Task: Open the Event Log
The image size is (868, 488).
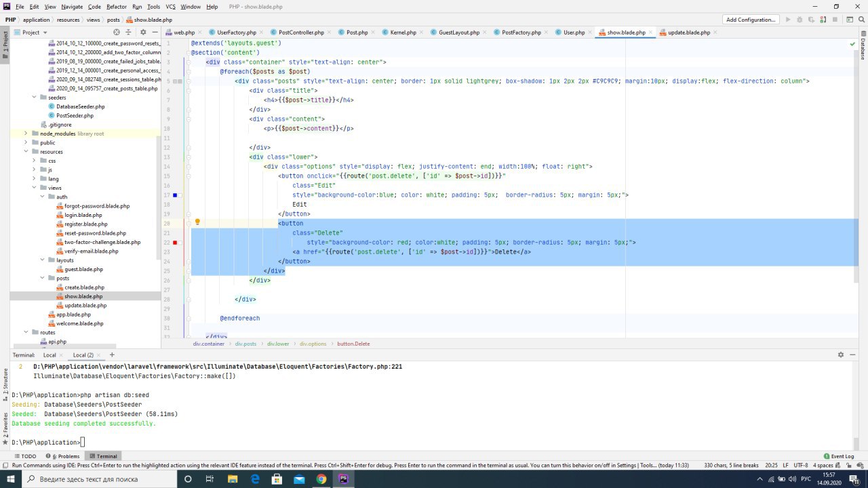Action: (x=838, y=456)
